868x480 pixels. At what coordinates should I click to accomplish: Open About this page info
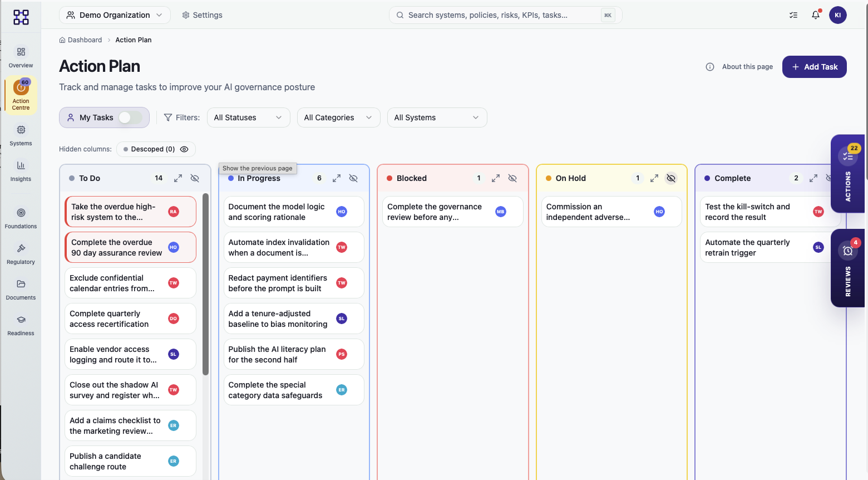click(x=739, y=67)
